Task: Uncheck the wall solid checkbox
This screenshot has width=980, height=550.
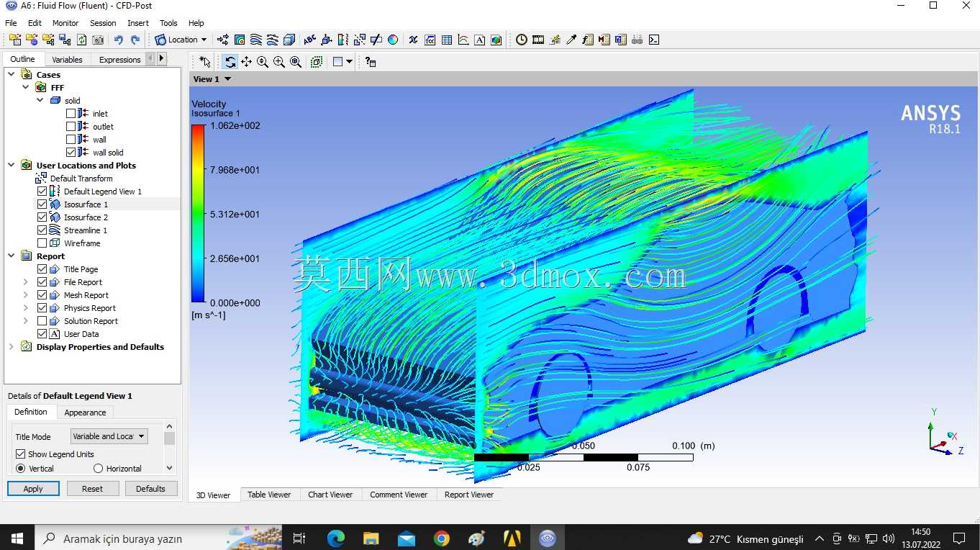Action: [x=71, y=153]
